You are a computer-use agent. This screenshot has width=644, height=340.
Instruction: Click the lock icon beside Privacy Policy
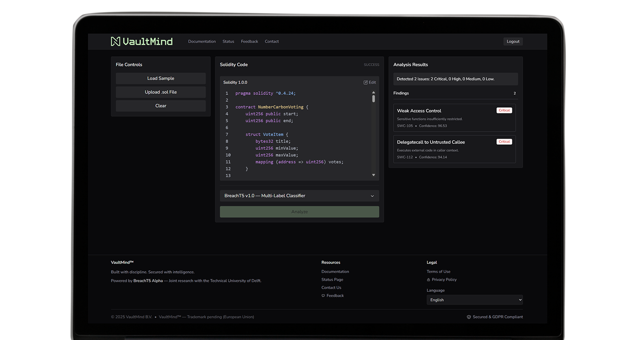(x=428, y=280)
